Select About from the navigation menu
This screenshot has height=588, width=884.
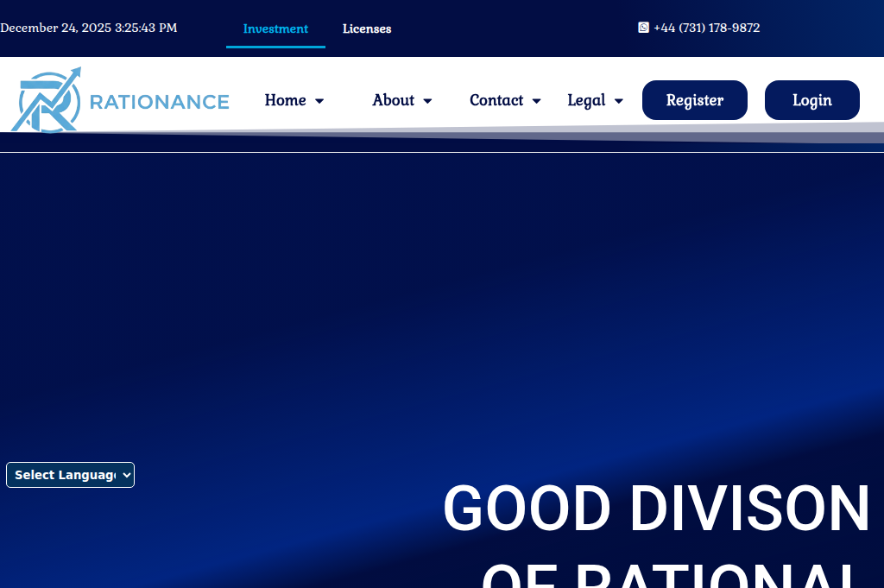tap(393, 101)
